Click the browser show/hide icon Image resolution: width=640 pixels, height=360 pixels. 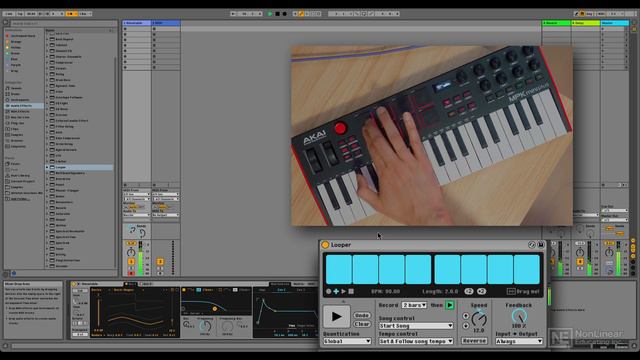pos(6,23)
